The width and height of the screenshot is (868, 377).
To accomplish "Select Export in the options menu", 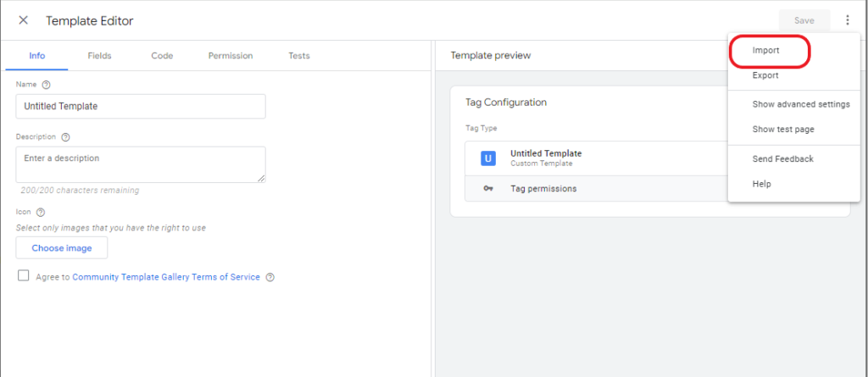I will [x=765, y=76].
